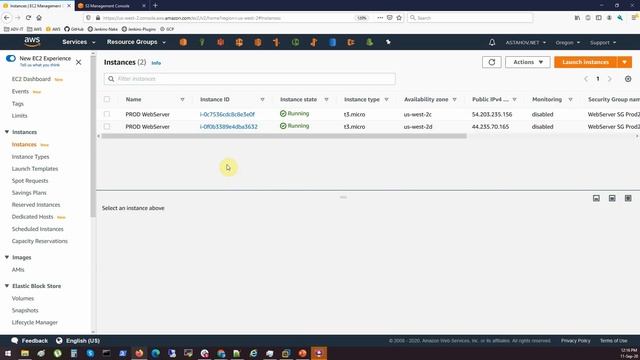Open a new browser tab
The width and height of the screenshot is (640, 360).
[x=155, y=5]
